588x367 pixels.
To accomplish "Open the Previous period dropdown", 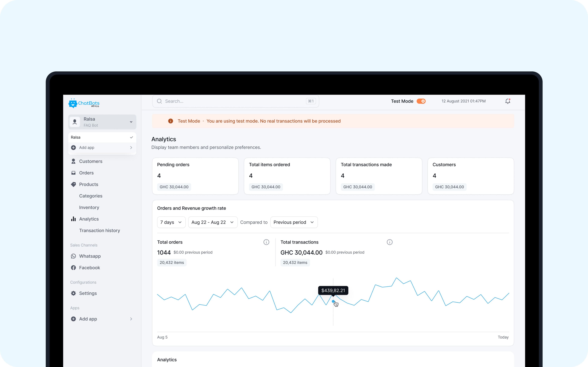I will pyautogui.click(x=294, y=222).
